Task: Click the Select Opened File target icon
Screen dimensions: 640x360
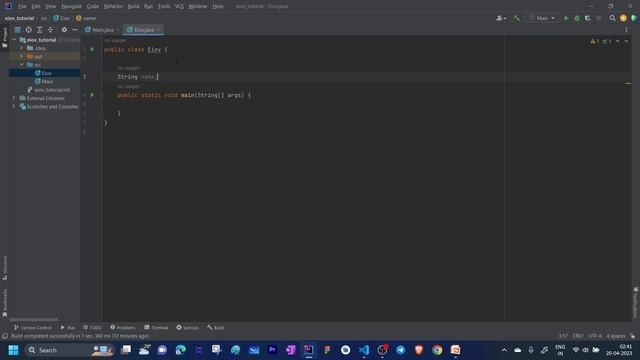Action: coord(29,30)
